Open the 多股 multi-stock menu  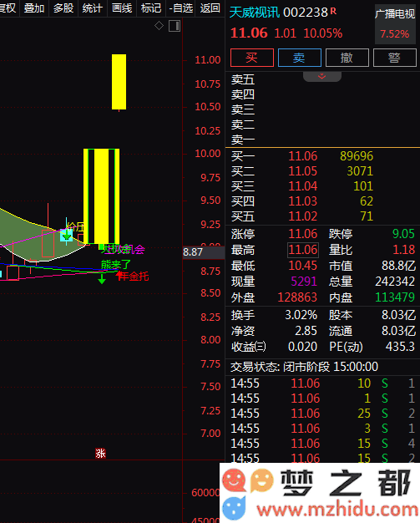point(63,8)
